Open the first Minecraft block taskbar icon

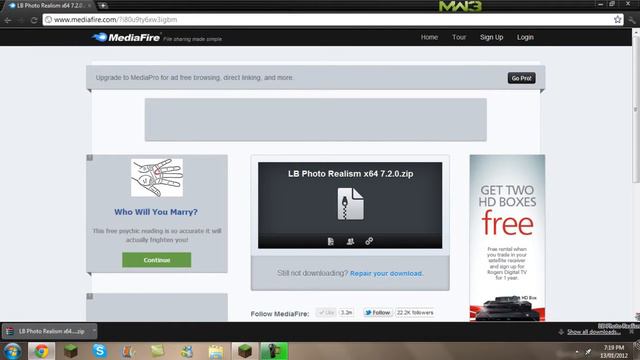(x=71, y=351)
